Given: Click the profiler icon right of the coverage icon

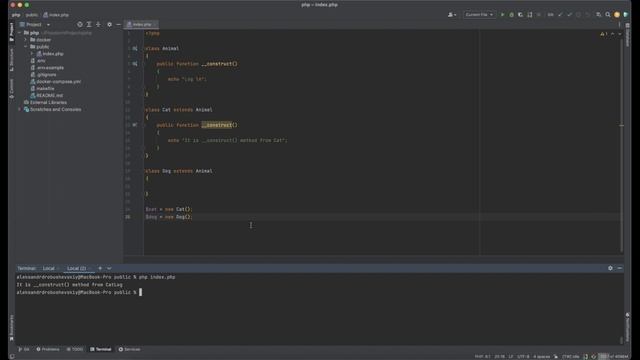Looking at the screenshot, I should [x=529, y=15].
